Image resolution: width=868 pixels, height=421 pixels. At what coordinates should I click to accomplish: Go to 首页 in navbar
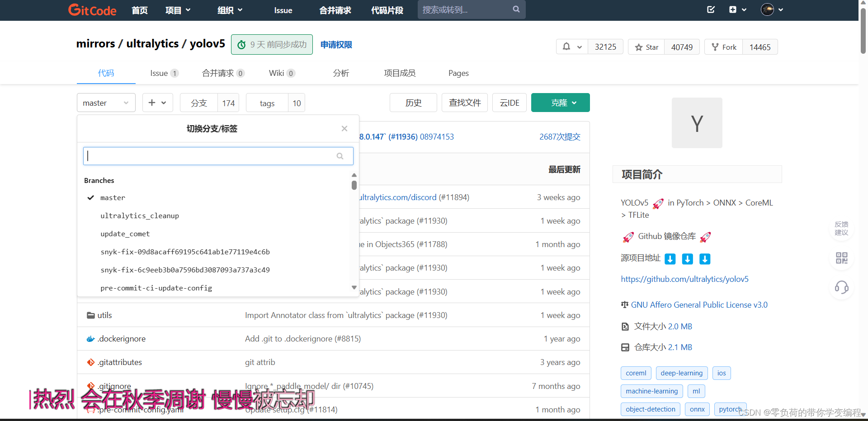[x=140, y=10]
